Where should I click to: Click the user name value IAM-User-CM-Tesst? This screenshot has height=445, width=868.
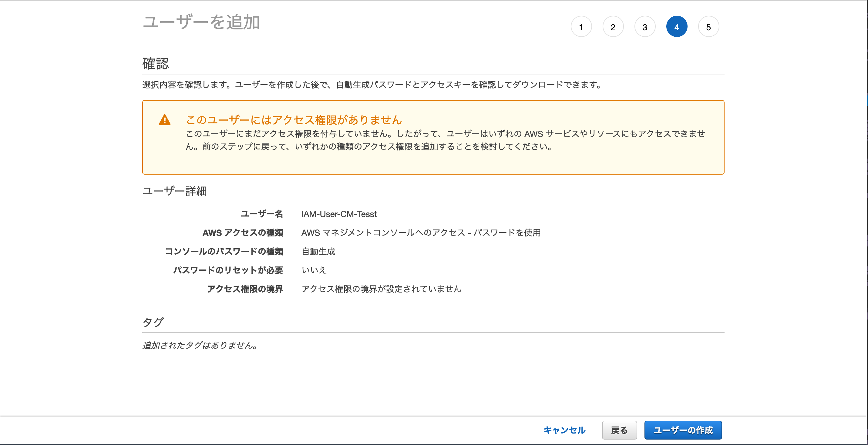point(339,214)
